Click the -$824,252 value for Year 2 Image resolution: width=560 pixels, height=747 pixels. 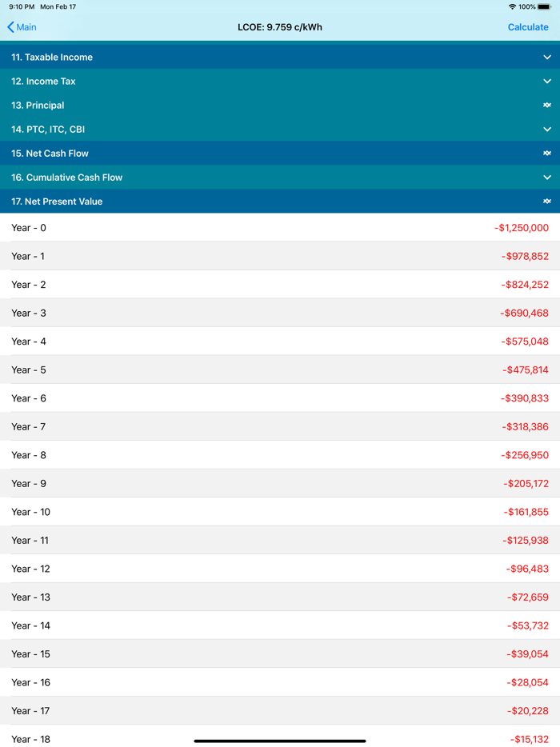(x=525, y=285)
